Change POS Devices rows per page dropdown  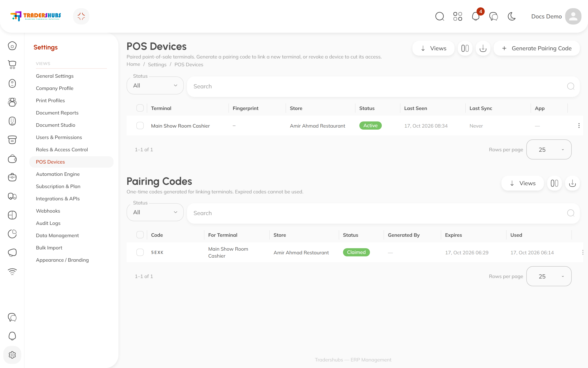(549, 149)
